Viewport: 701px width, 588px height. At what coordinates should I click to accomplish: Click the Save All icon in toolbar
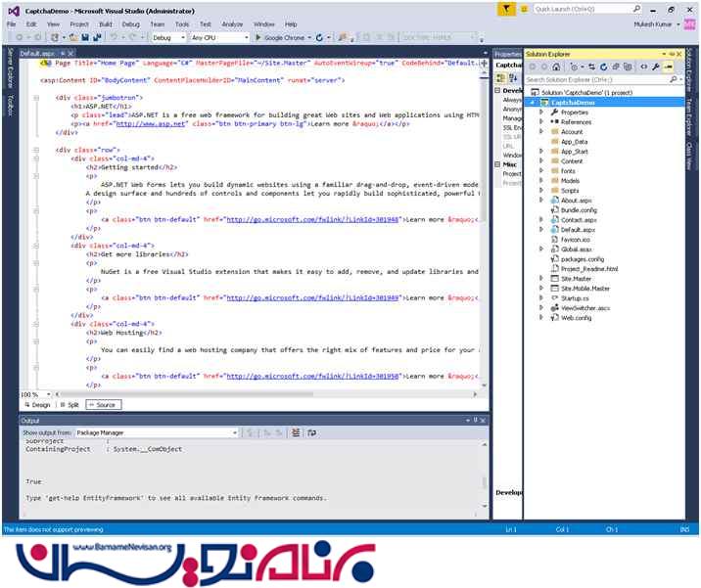(x=96, y=37)
